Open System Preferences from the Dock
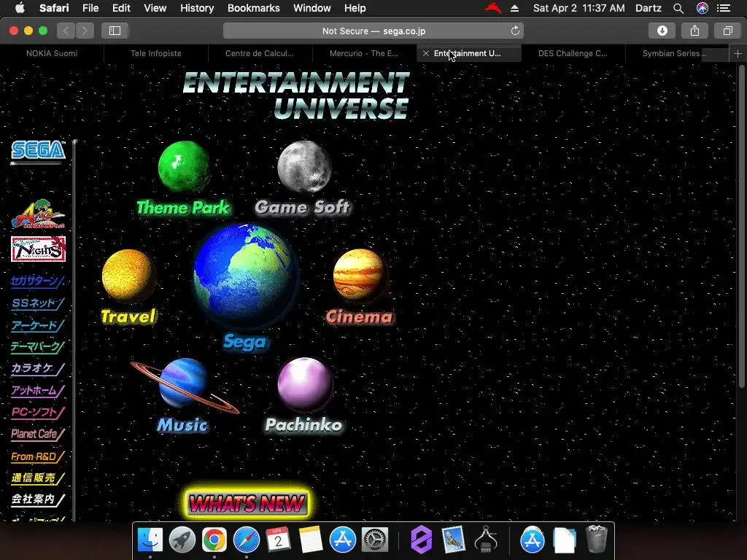The height and width of the screenshot is (560, 747). click(x=375, y=540)
